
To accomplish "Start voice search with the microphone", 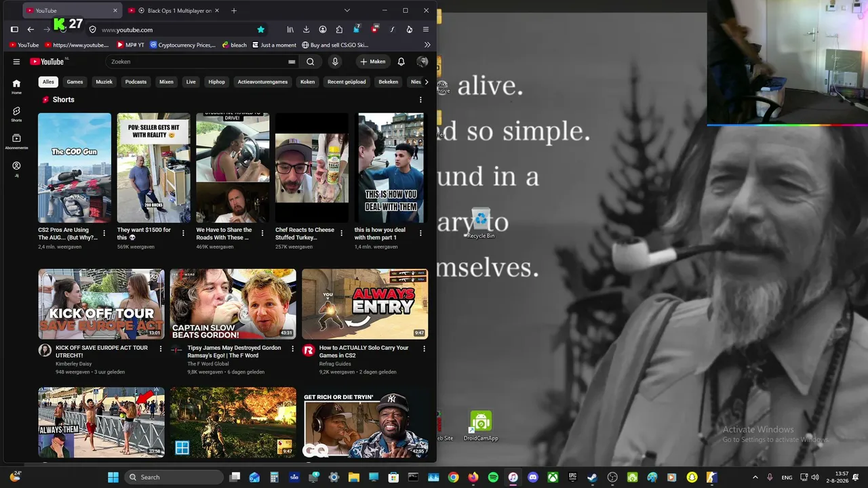I will click(335, 62).
